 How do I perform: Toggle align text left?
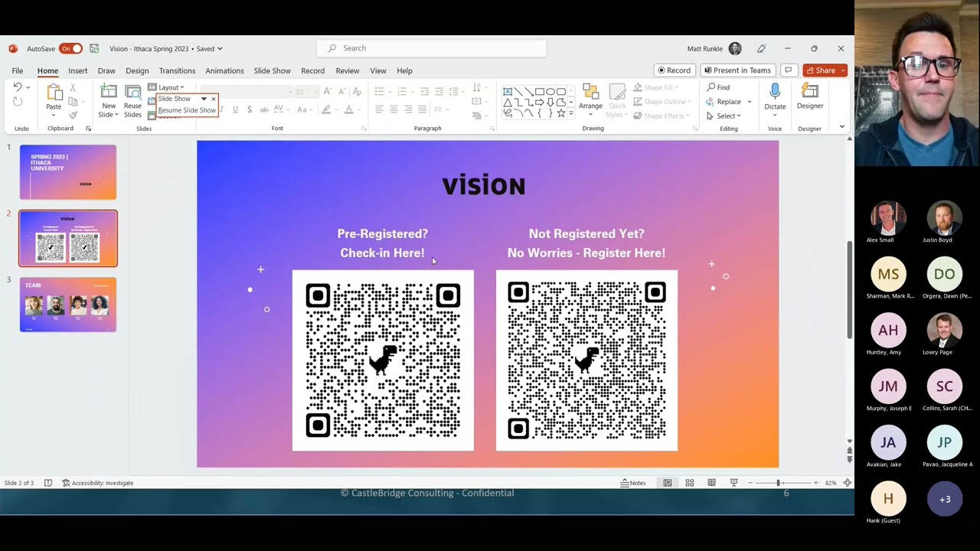[379, 109]
